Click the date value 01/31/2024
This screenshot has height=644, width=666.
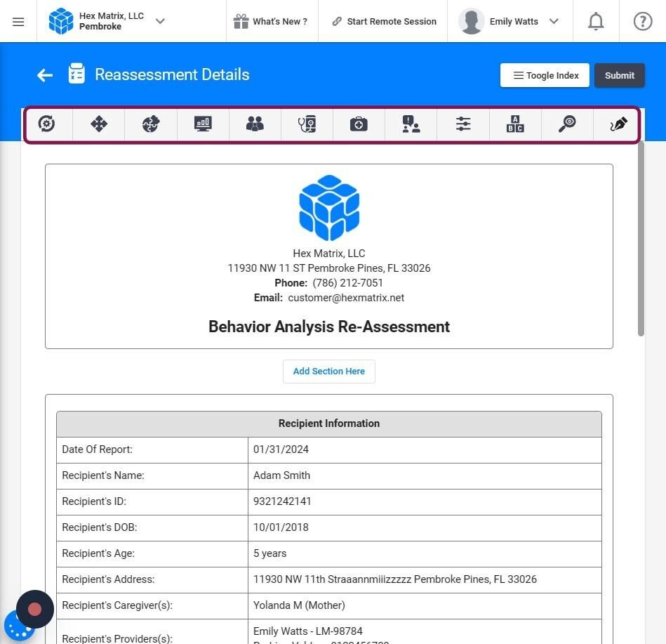(281, 449)
